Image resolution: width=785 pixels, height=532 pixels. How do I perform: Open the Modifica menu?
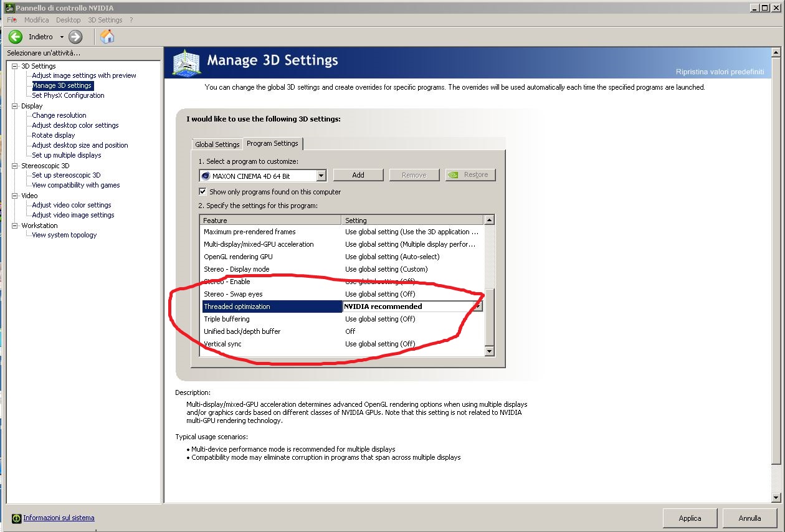(x=37, y=20)
